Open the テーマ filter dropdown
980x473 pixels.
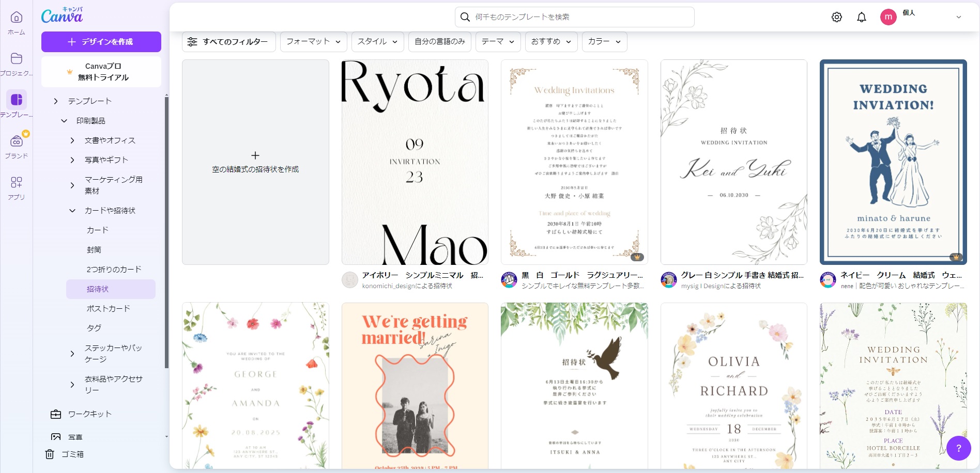(x=498, y=42)
